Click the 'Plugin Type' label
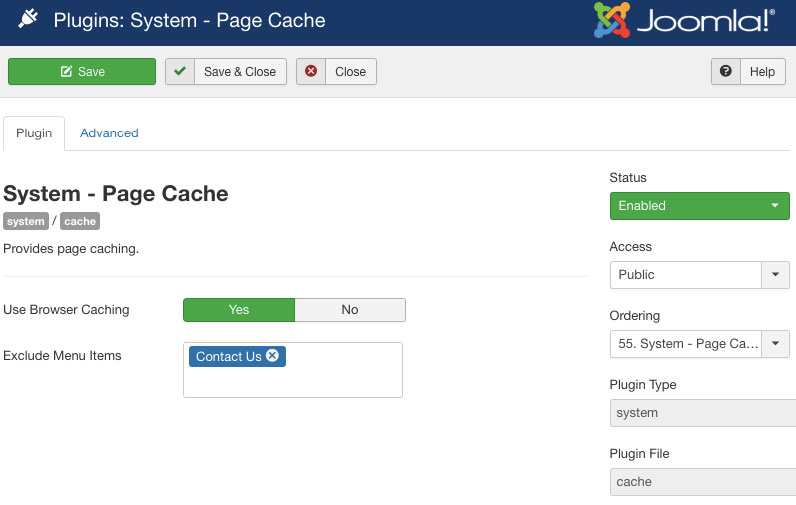The height and width of the screenshot is (505, 796). [x=643, y=385]
